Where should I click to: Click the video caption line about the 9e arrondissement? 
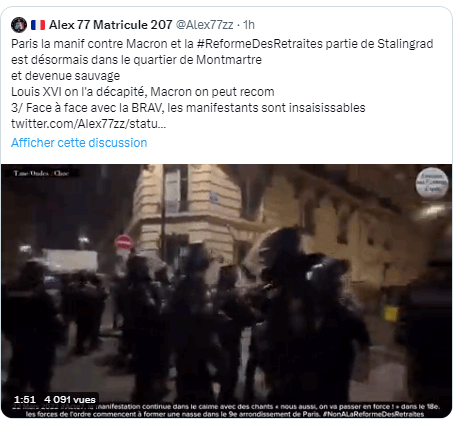click(x=225, y=414)
